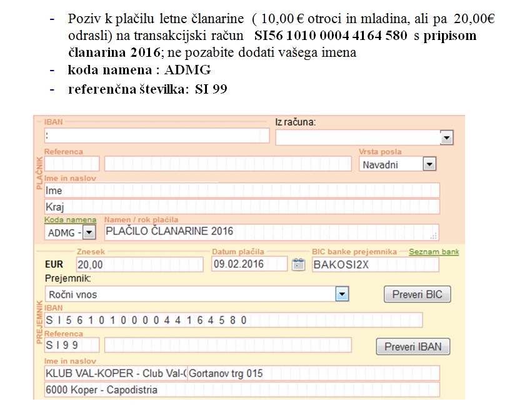This screenshot has height=419, width=532.
Task: Edit the Znesek amount field showing 20,00
Action: (x=138, y=265)
